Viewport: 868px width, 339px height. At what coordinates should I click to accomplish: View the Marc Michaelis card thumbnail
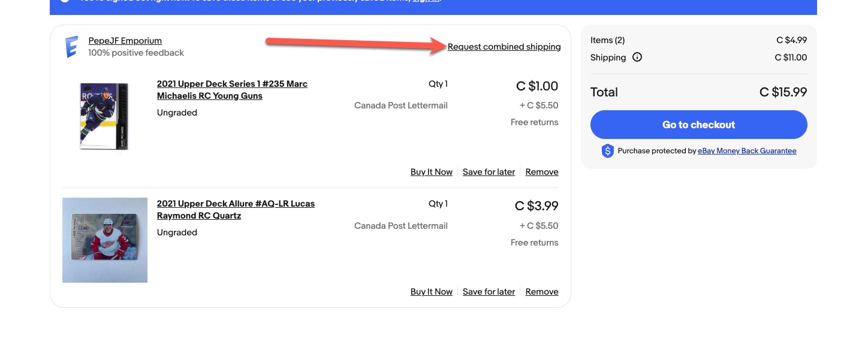pos(104,116)
